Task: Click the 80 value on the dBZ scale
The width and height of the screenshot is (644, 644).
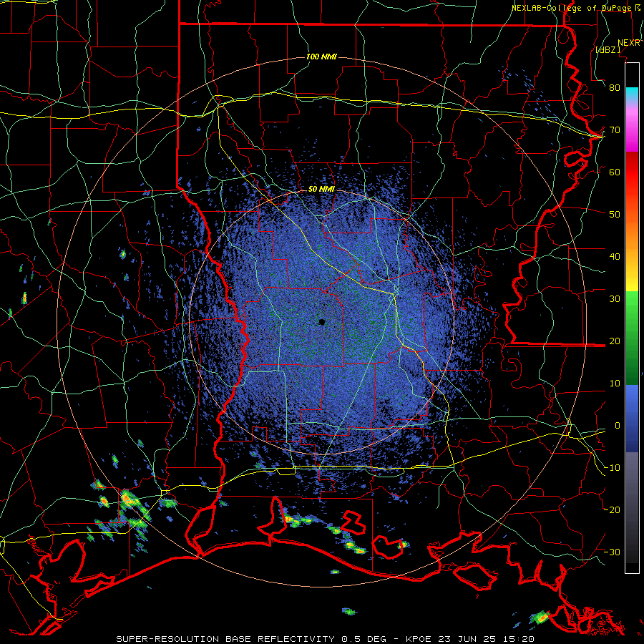Action: click(615, 88)
